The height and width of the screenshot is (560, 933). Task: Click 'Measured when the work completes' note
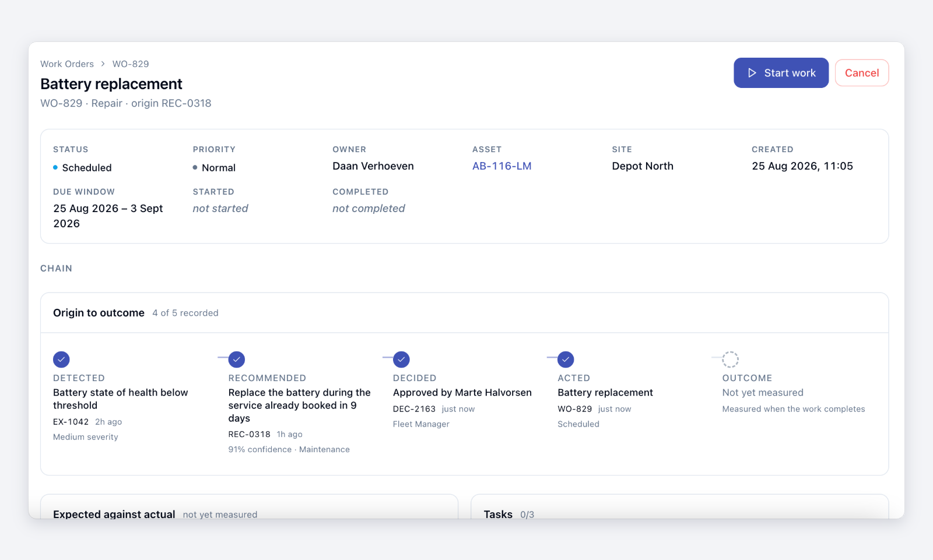pyautogui.click(x=794, y=409)
